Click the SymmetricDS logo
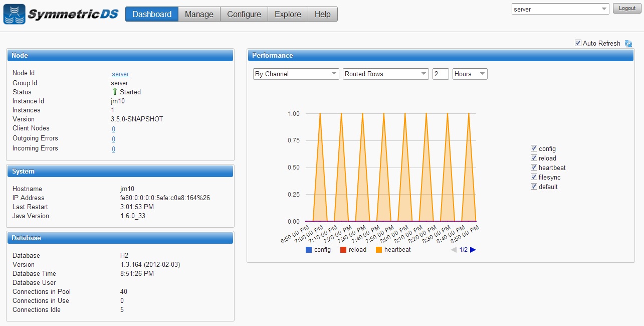This screenshot has width=644, height=326. [x=61, y=14]
